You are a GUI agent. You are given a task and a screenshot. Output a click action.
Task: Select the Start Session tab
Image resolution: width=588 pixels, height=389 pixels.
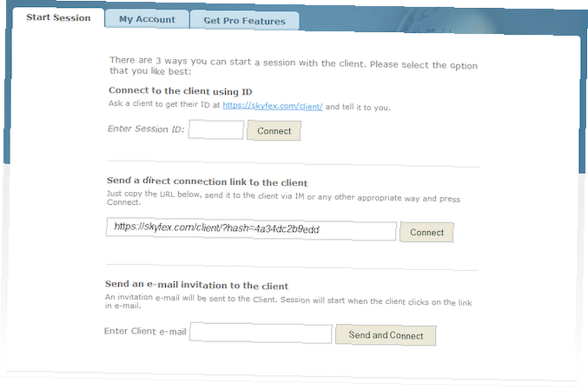pos(58,18)
